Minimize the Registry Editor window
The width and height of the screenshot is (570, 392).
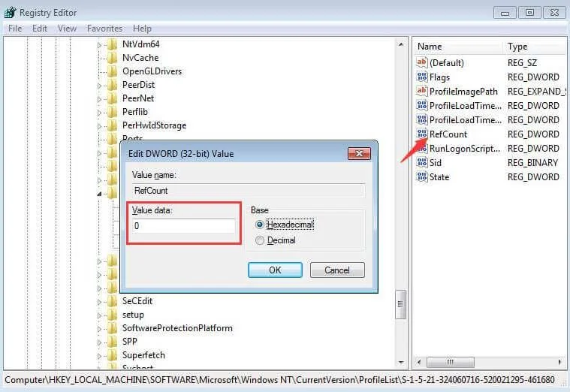click(505, 13)
